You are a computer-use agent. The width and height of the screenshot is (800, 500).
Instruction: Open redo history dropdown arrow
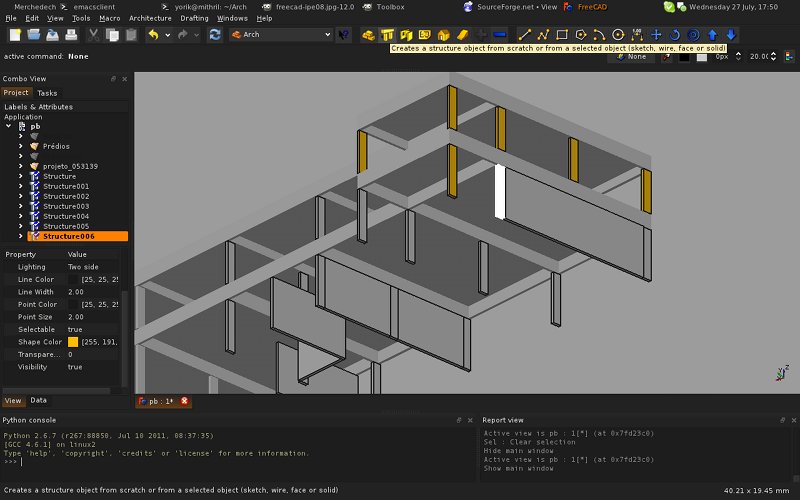coord(196,35)
